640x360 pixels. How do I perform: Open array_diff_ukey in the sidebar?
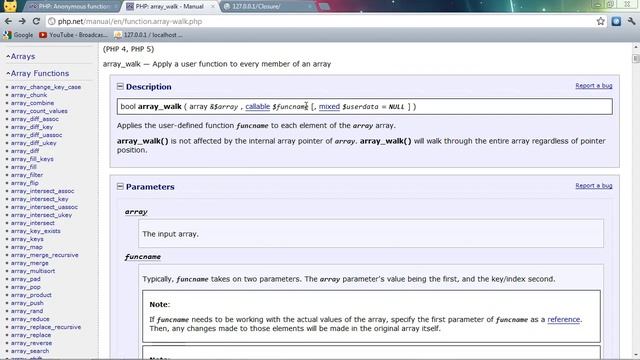point(33,143)
